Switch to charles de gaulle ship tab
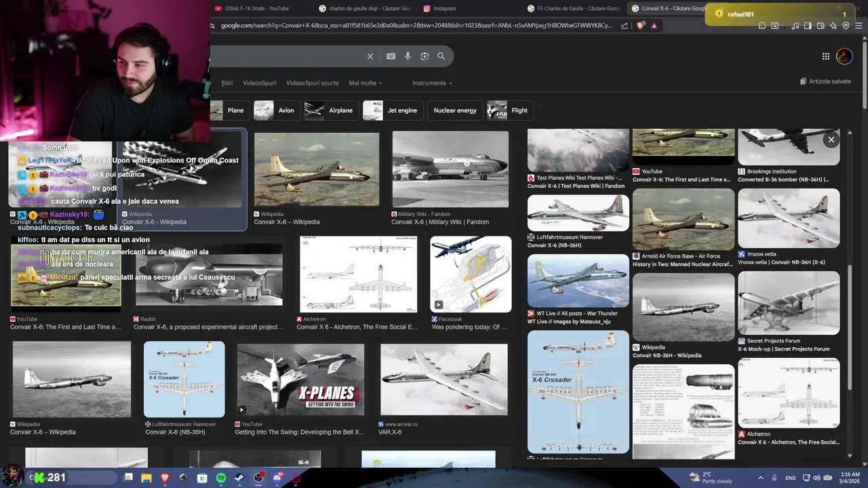868x488 pixels. 366,8
